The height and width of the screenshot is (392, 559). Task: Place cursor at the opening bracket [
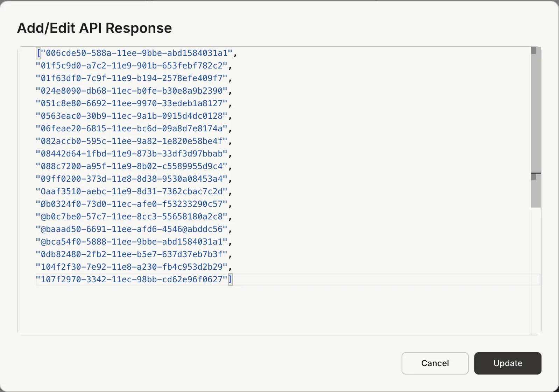tap(38, 53)
